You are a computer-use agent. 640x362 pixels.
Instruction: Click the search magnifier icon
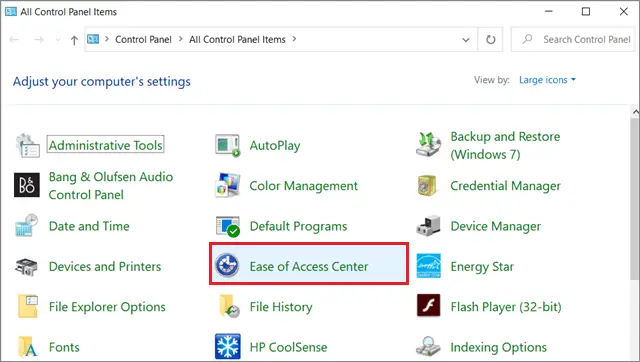[527, 39]
